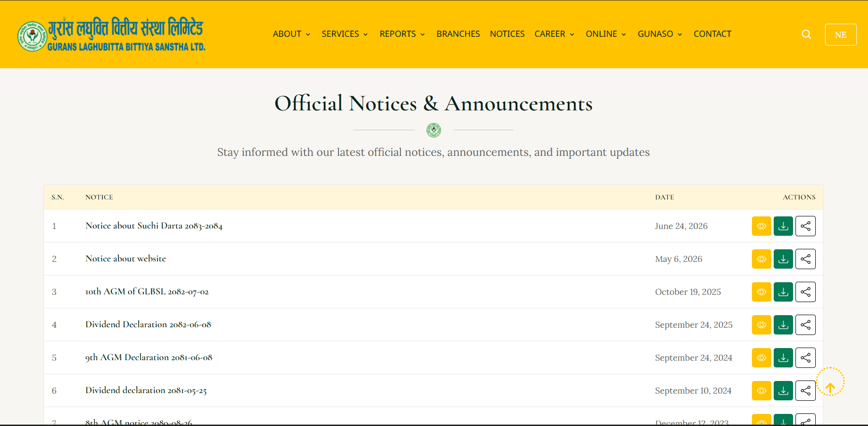Download Dividend declaration 2081-05-25 notice
868x426 pixels.
coord(783,391)
